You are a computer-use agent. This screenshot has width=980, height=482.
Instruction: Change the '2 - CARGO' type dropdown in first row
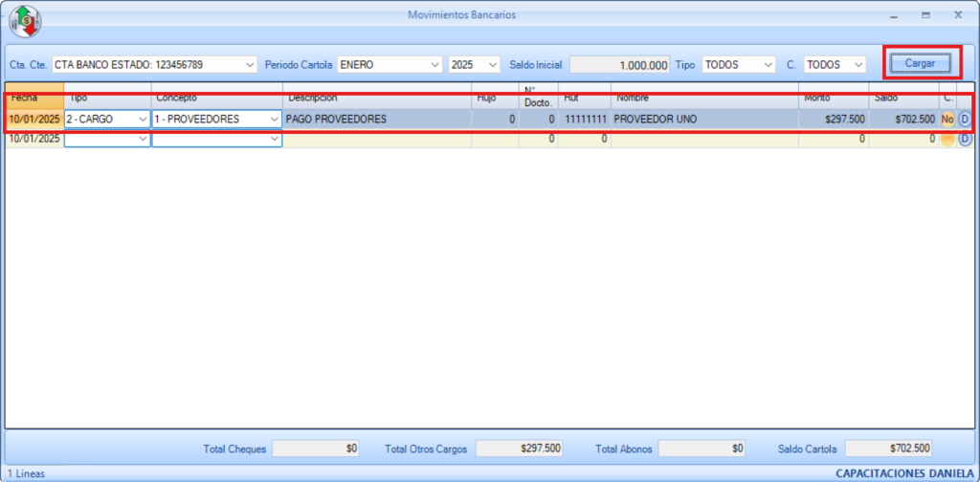point(143,120)
